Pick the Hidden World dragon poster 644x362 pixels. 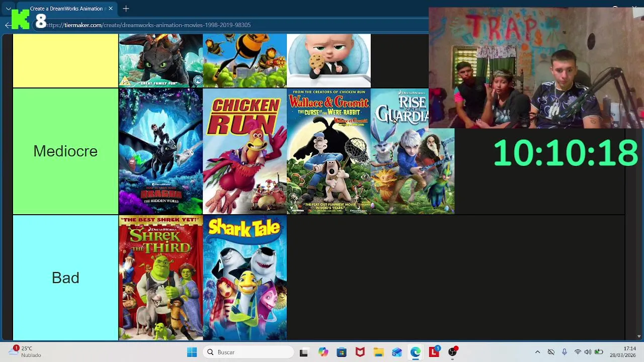pos(160,151)
